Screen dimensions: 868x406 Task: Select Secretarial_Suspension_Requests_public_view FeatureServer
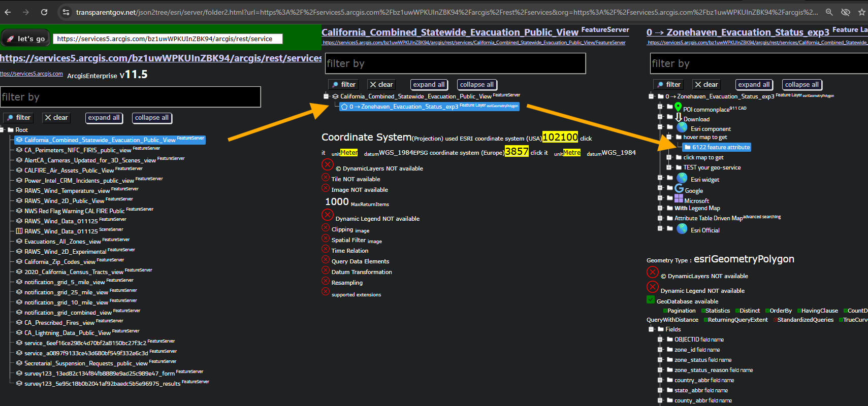click(x=96, y=363)
